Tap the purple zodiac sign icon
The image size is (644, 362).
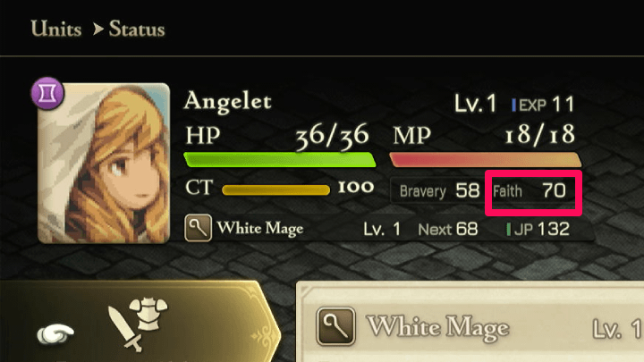47,93
